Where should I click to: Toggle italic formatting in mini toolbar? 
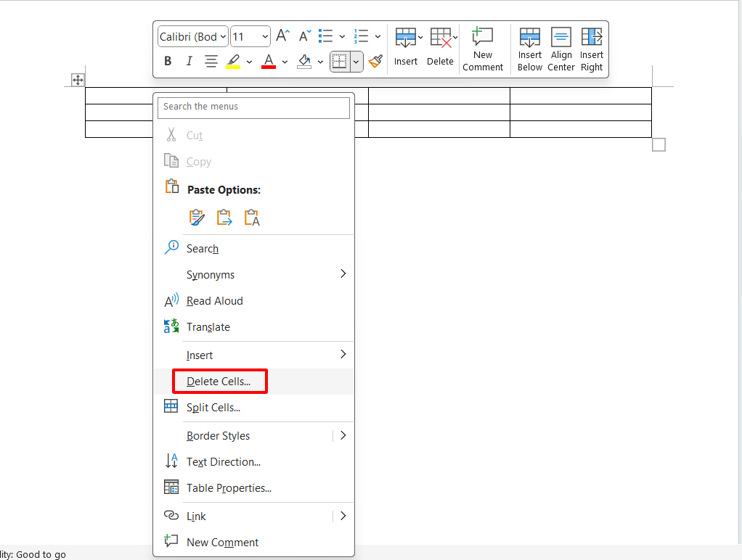coord(189,62)
